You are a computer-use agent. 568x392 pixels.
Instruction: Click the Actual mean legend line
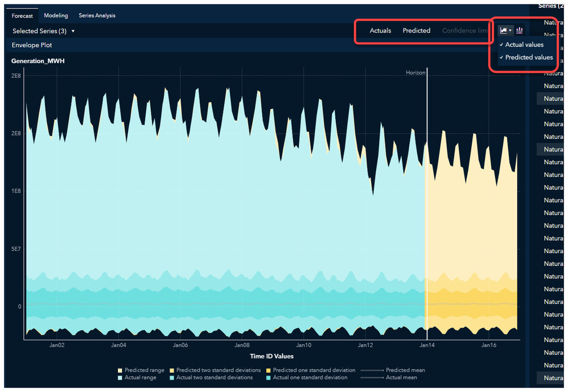[372, 378]
